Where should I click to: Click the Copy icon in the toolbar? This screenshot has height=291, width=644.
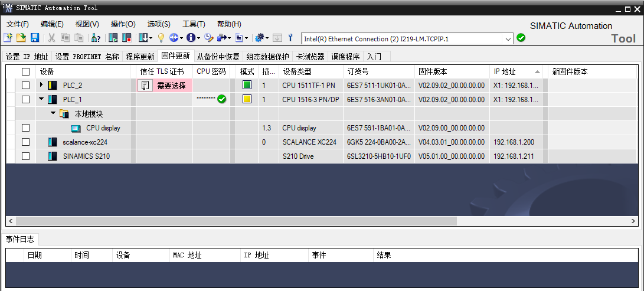coord(65,38)
